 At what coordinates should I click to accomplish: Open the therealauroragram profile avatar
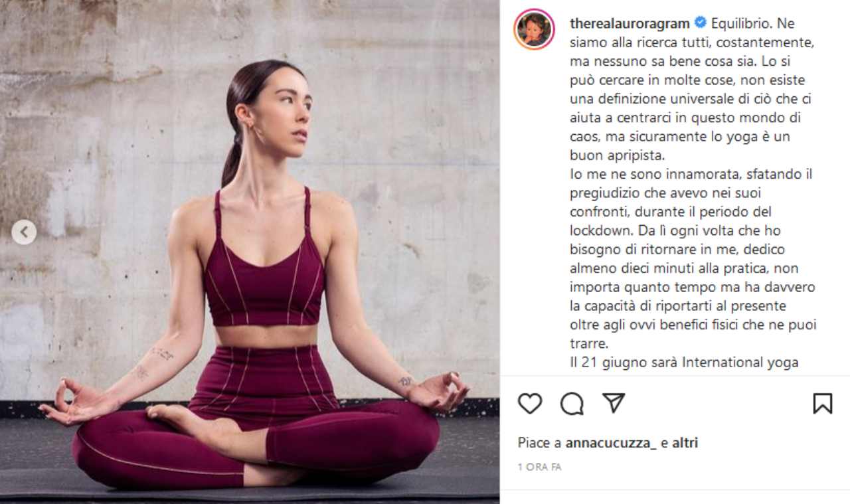tap(534, 29)
